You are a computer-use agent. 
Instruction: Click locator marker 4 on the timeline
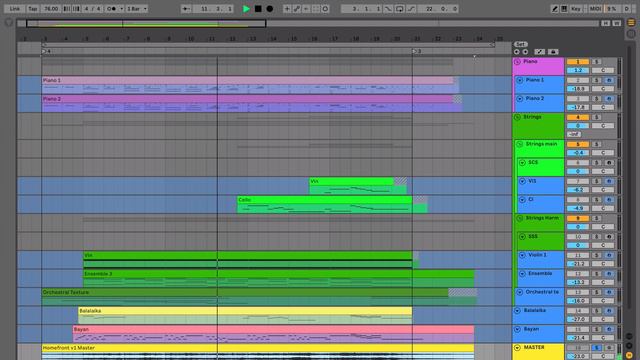[46, 51]
